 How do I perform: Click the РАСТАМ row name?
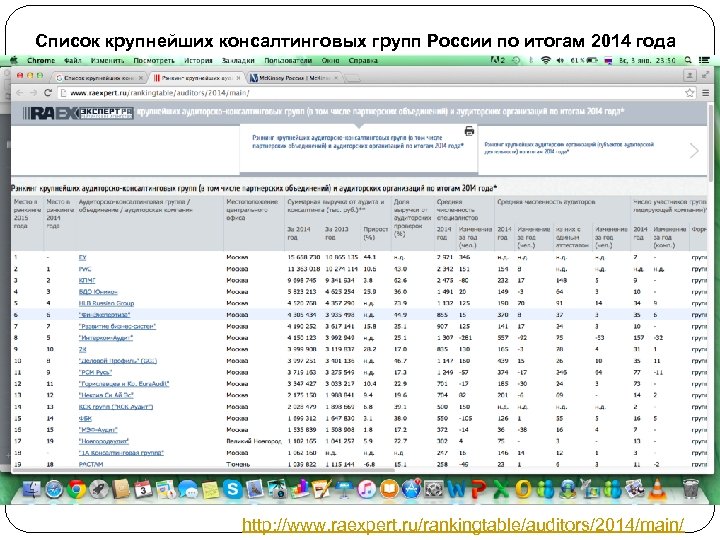tap(90, 464)
